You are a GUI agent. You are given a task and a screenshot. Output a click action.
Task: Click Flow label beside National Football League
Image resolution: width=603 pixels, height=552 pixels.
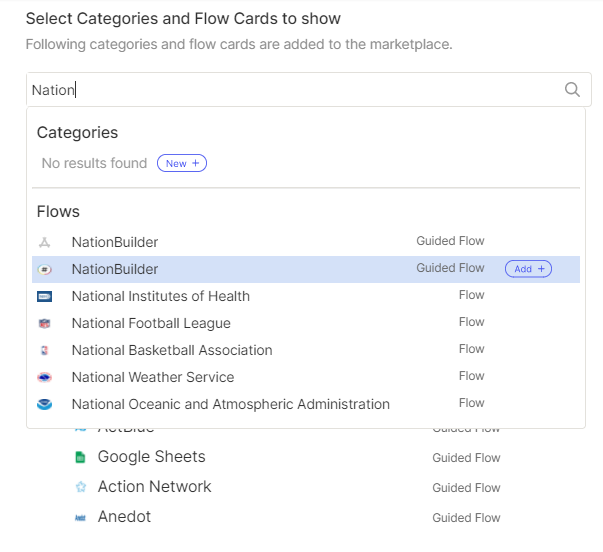point(471,322)
